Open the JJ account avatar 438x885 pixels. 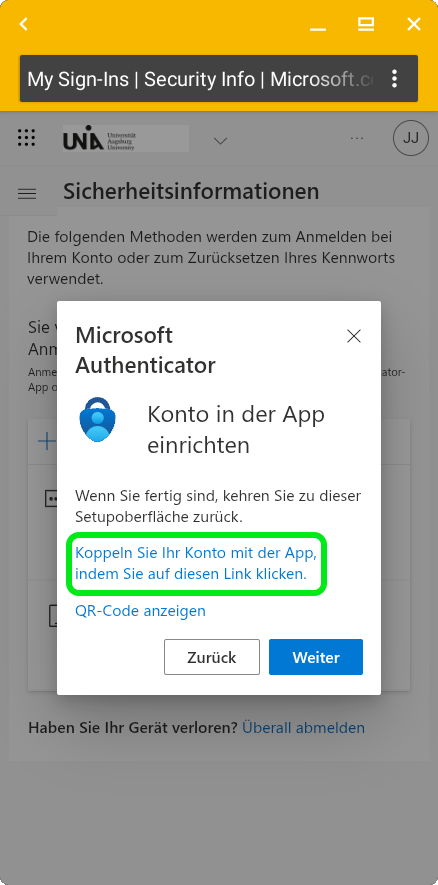[411, 138]
